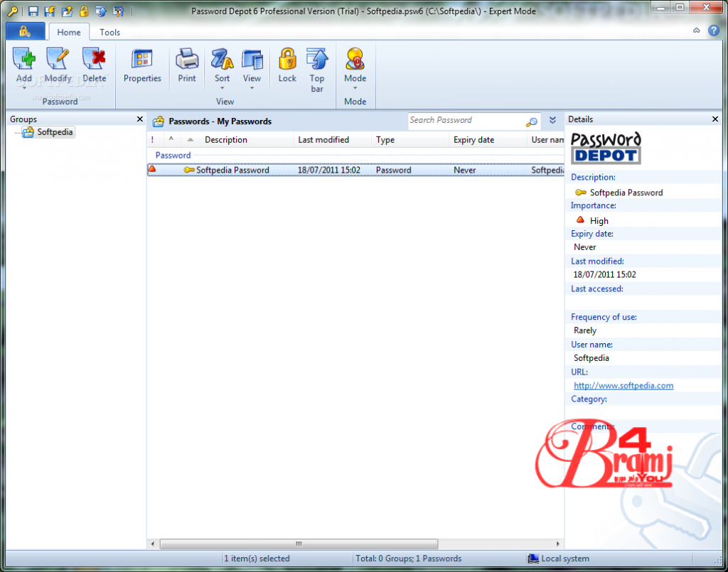
Task: Open Properties of the password file
Action: [x=142, y=65]
